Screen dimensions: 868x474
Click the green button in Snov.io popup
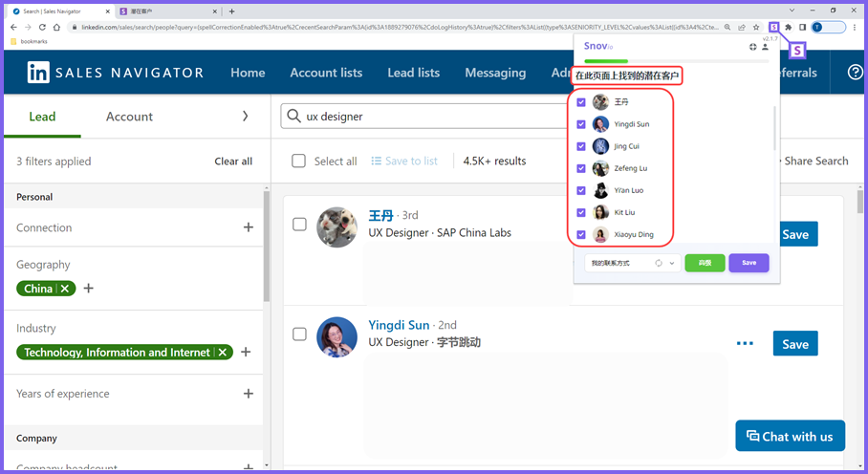[x=705, y=263]
